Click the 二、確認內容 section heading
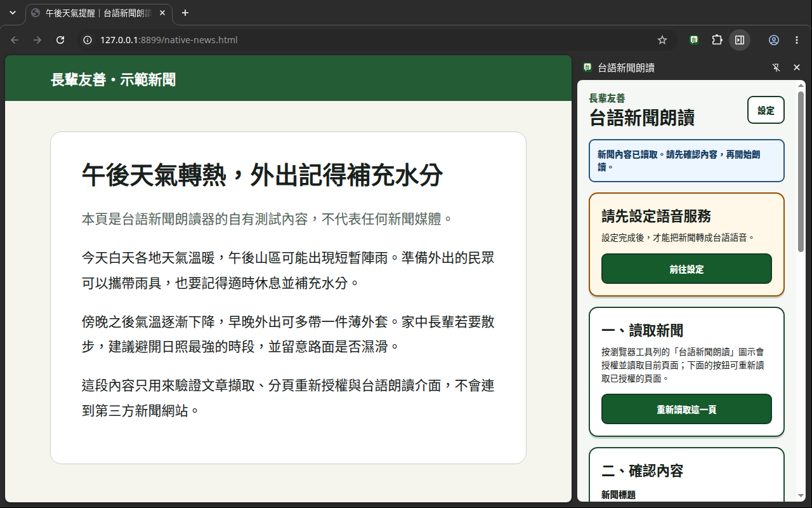 (x=642, y=471)
